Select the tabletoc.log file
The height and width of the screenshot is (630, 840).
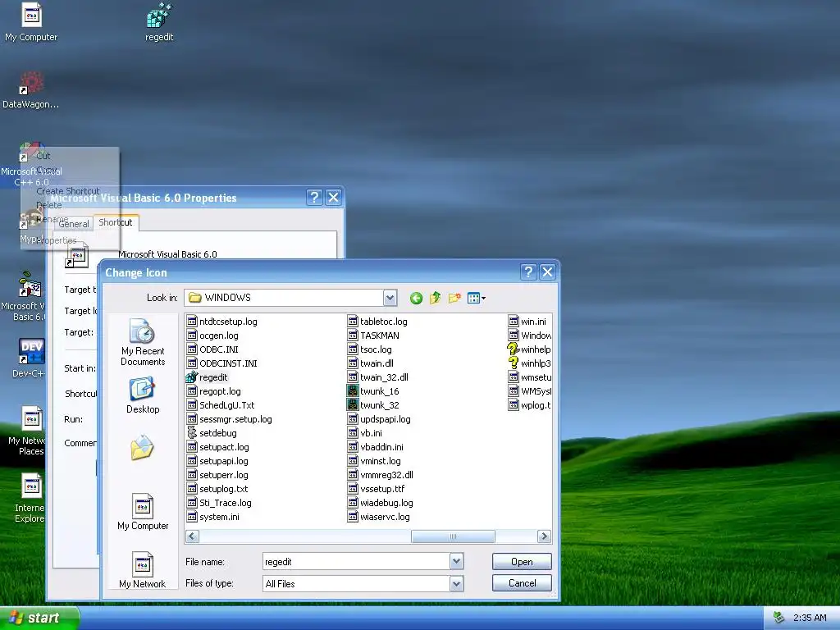coord(377,322)
